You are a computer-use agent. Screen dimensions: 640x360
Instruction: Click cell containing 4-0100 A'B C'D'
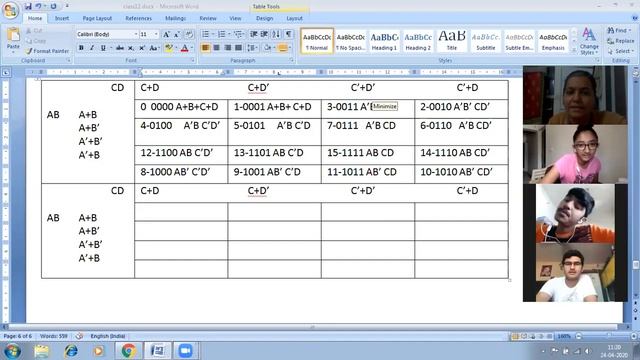coord(181,132)
